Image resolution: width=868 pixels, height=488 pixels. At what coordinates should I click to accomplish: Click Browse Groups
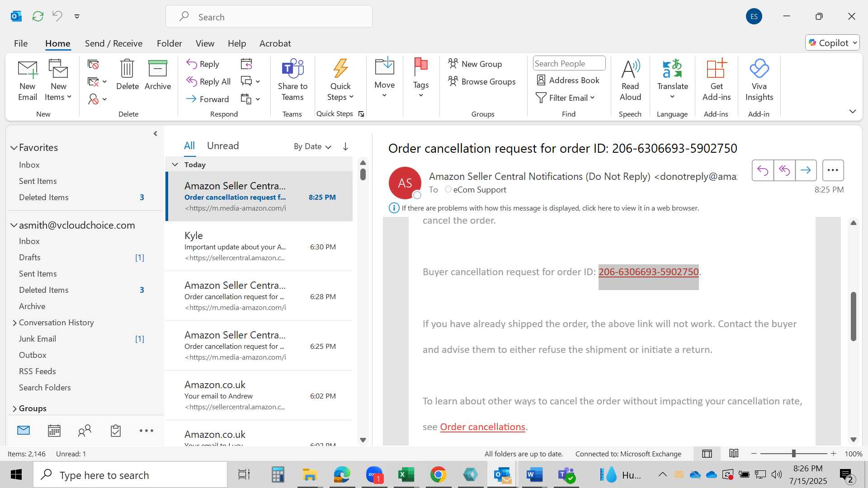click(x=482, y=81)
